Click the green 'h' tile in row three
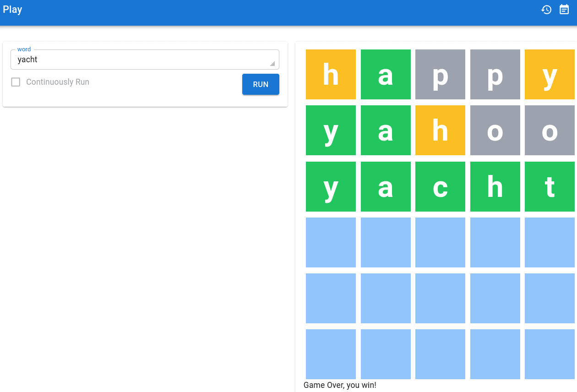 click(x=495, y=186)
